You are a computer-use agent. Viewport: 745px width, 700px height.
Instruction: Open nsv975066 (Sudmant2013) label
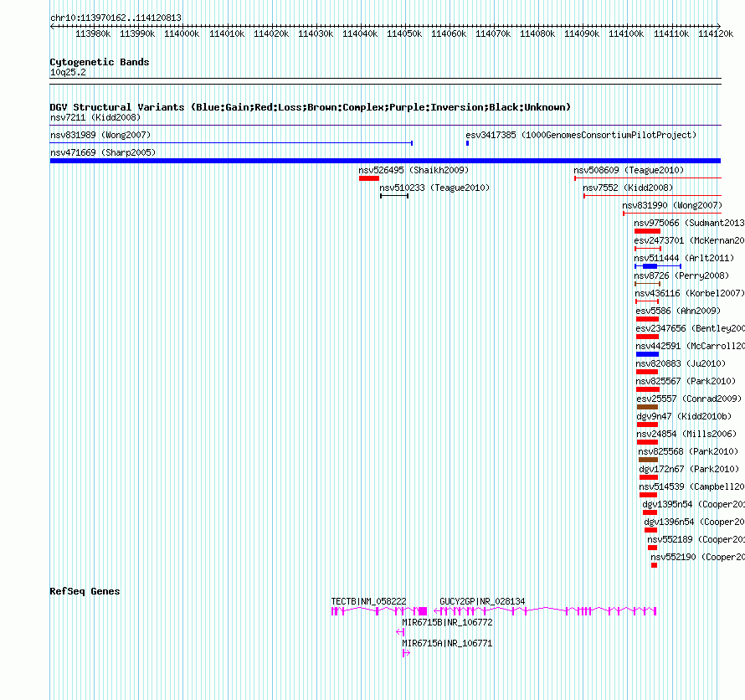(x=689, y=223)
